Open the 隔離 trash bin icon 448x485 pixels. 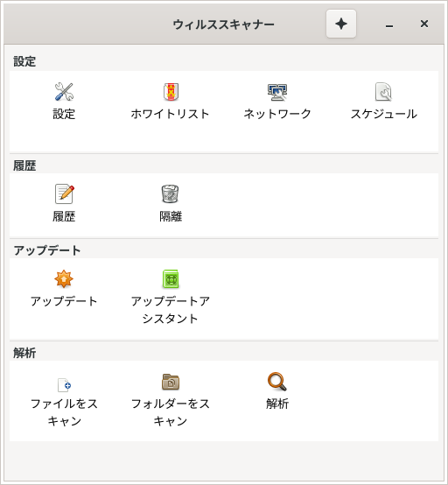[171, 194]
